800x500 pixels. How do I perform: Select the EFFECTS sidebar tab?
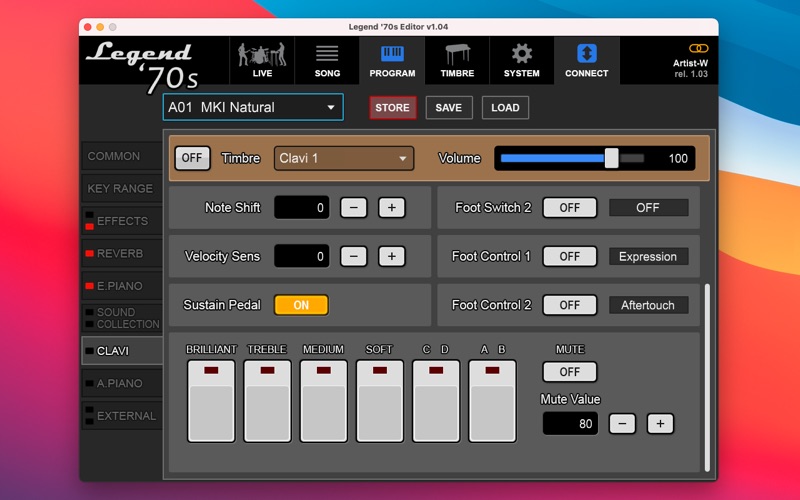coord(122,221)
